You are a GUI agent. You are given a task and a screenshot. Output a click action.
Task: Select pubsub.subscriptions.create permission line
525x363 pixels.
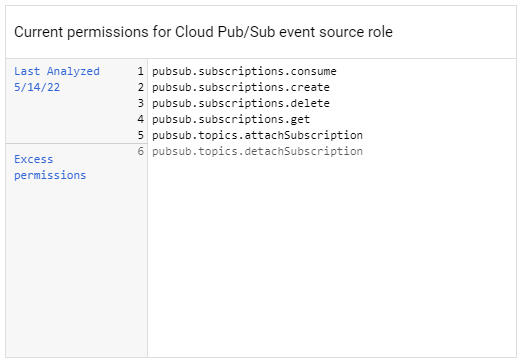[x=241, y=87]
